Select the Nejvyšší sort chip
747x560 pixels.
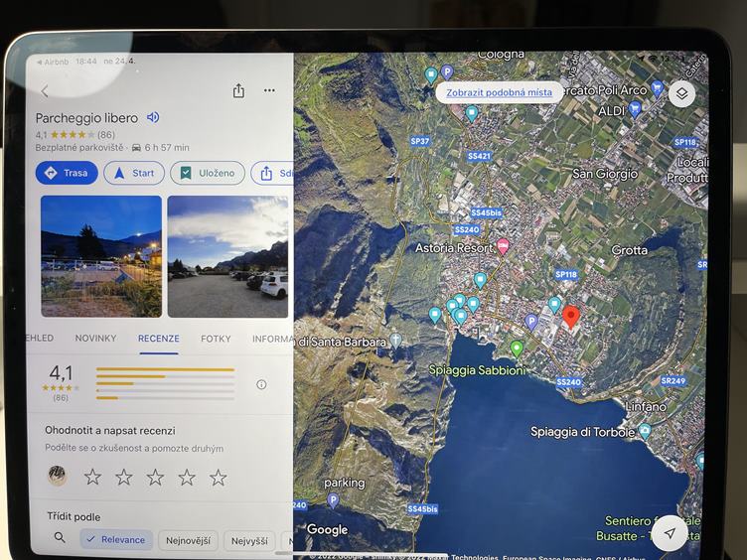click(x=249, y=541)
